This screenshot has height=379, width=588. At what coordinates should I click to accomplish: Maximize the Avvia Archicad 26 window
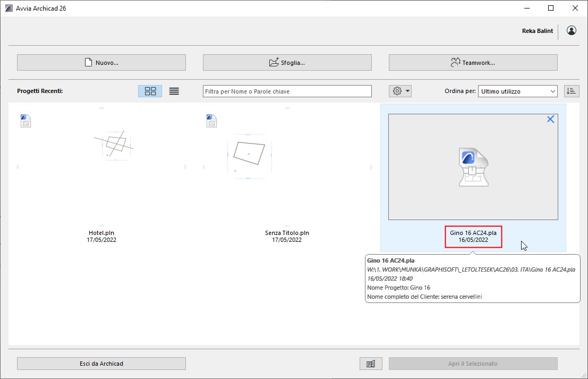550,8
